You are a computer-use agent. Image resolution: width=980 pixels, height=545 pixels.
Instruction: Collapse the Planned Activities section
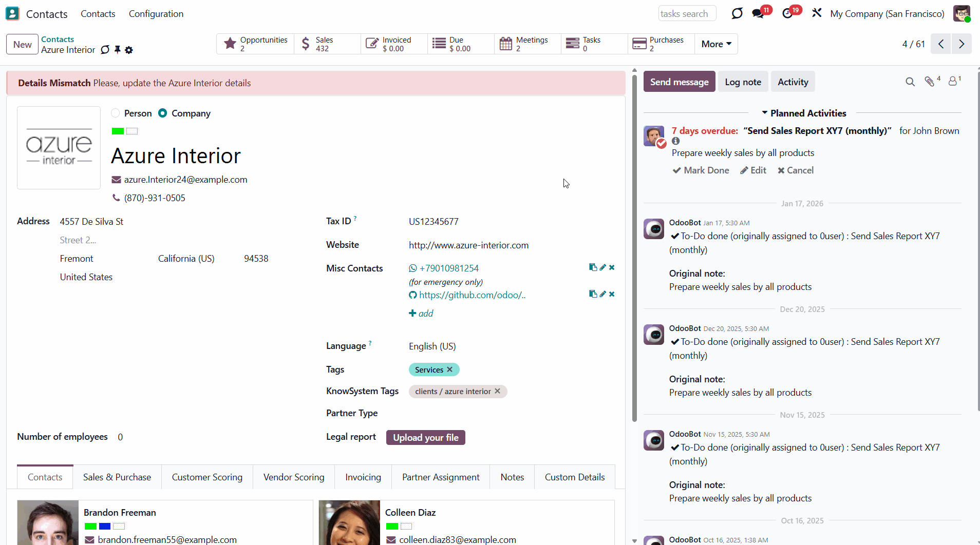(x=804, y=113)
